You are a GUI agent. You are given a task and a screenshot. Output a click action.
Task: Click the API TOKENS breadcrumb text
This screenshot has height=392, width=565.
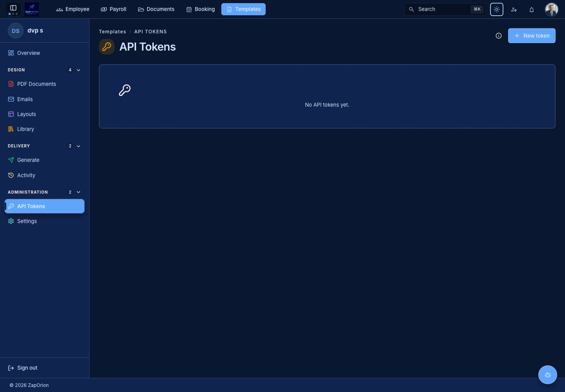click(x=151, y=32)
